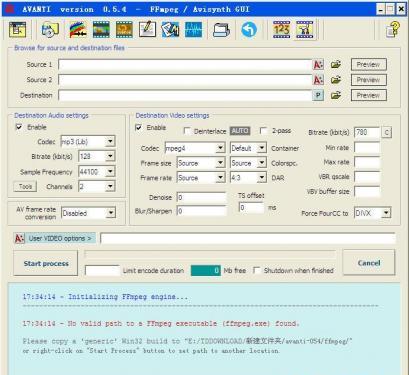Click the P button beside Destination field
Screen dimensions: 409x375
click(318, 95)
